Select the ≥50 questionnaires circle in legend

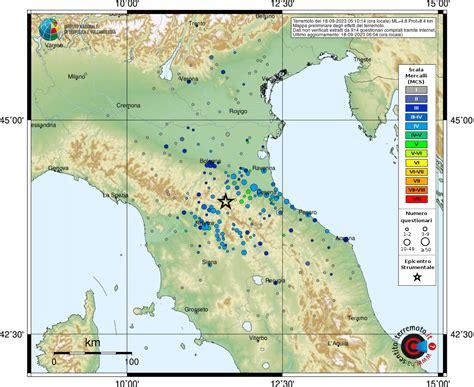[x=425, y=242]
